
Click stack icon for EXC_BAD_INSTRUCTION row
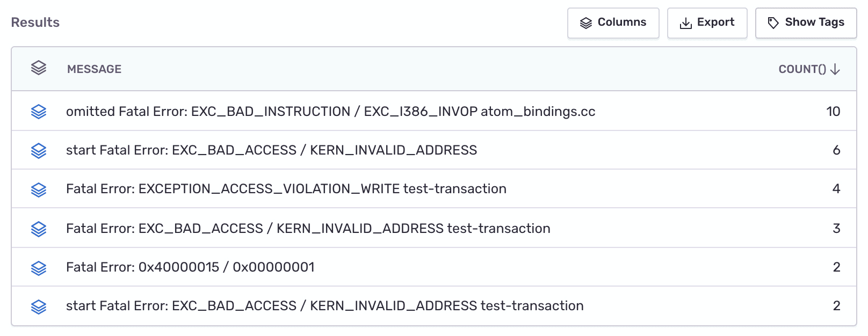39,112
